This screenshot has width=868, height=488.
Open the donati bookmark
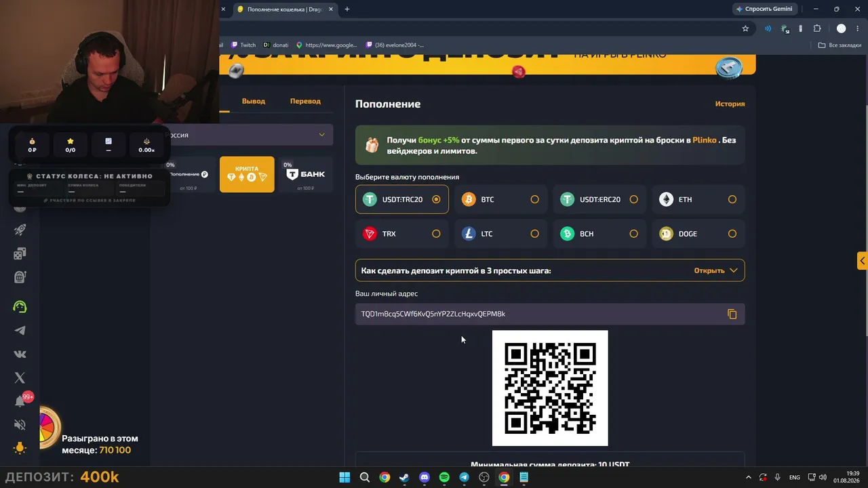coord(275,45)
